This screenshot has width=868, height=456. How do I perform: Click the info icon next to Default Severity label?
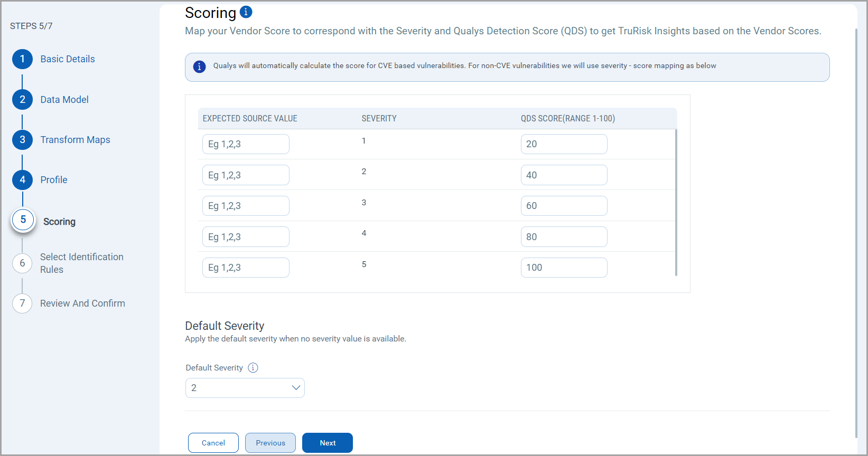tap(253, 368)
